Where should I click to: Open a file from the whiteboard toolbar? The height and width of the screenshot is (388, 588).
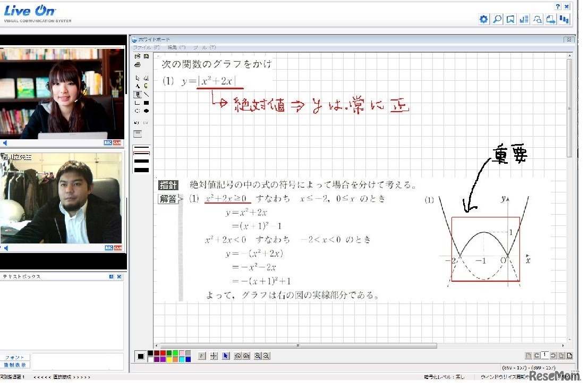click(x=138, y=56)
